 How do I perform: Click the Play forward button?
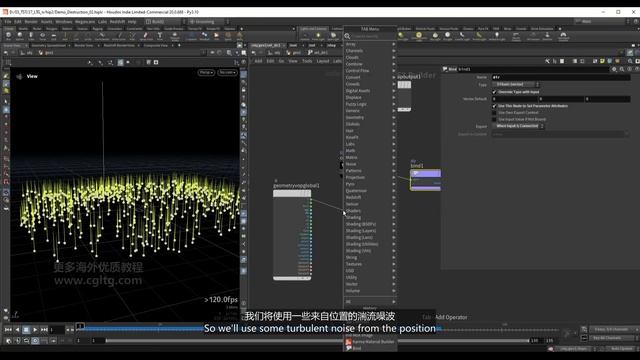pos(35,329)
